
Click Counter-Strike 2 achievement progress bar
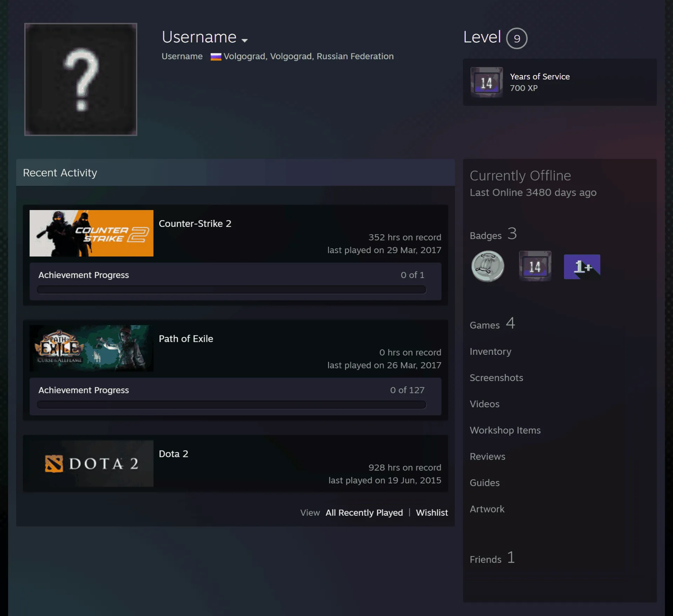(231, 290)
